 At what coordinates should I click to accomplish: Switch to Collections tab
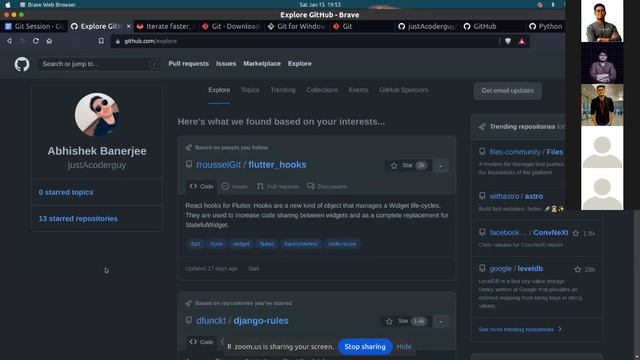click(322, 90)
